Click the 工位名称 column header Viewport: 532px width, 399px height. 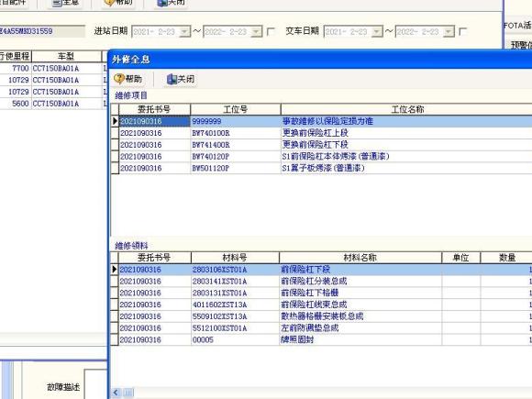(407, 109)
